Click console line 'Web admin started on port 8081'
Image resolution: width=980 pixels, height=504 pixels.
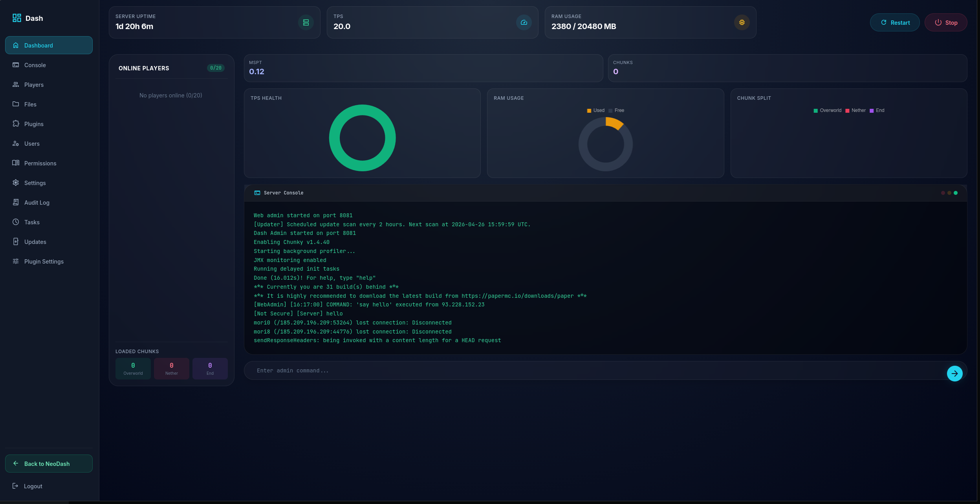point(303,215)
